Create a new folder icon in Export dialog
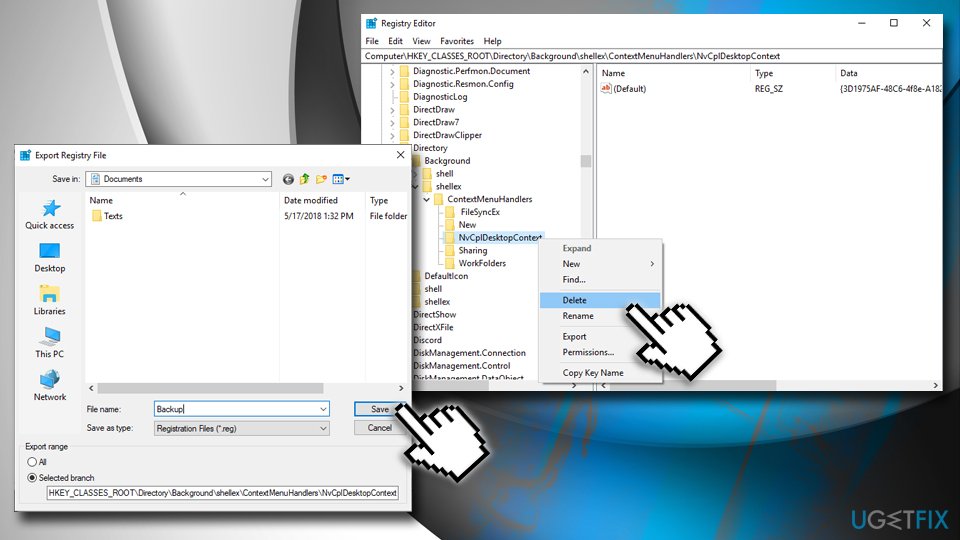 [321, 179]
